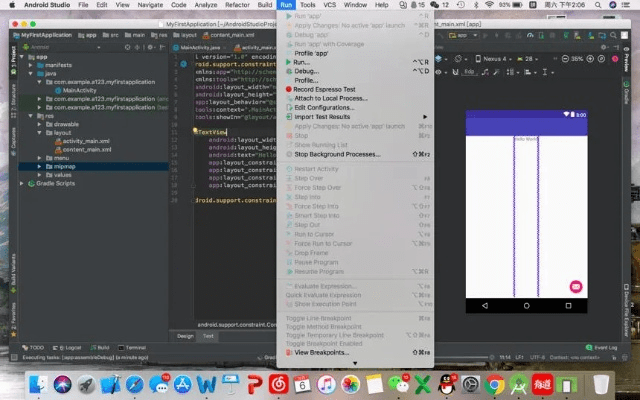The width and height of the screenshot is (640, 400).
Task: Switch to the Text editor tab
Action: click(208, 336)
